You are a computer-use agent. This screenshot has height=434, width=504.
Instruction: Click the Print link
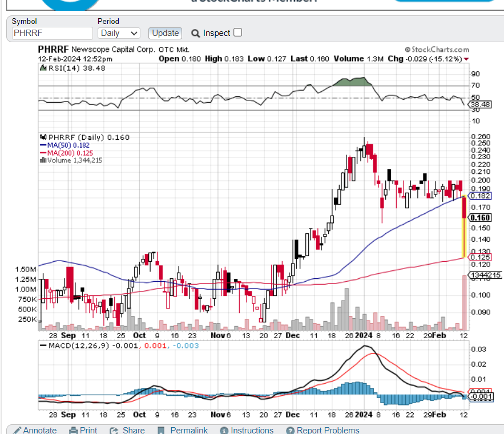[x=88, y=430]
